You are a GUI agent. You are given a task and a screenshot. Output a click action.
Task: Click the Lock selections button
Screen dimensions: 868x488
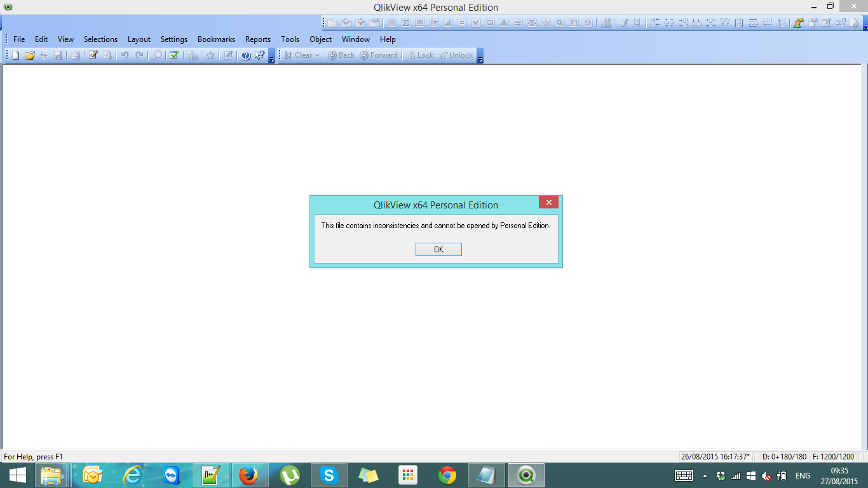click(420, 55)
